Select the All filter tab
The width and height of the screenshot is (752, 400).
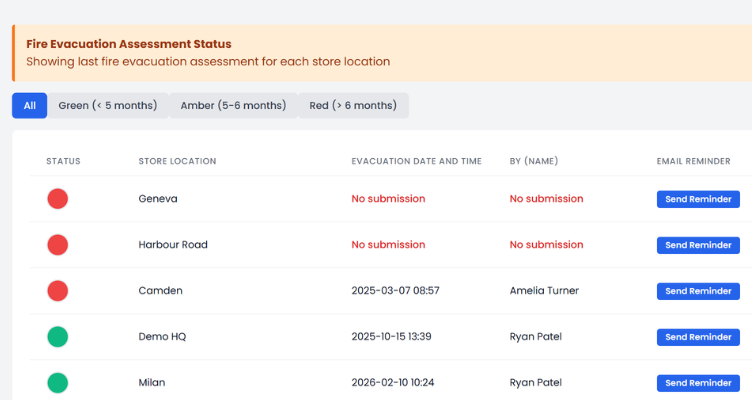29,105
